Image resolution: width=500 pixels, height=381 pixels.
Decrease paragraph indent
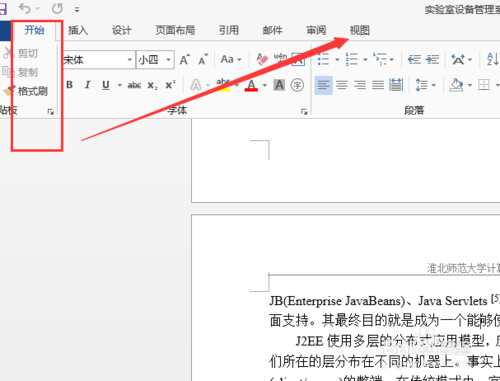pos(414,60)
